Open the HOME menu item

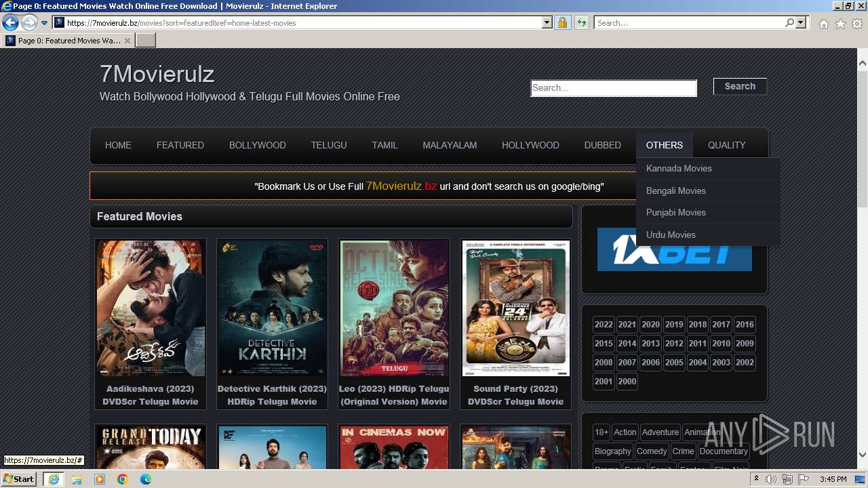tap(118, 145)
